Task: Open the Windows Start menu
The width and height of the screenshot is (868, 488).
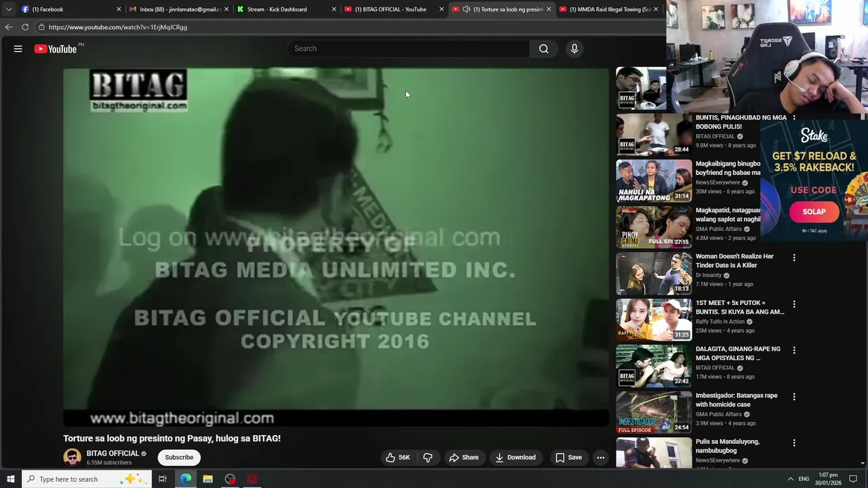Action: tap(10, 479)
